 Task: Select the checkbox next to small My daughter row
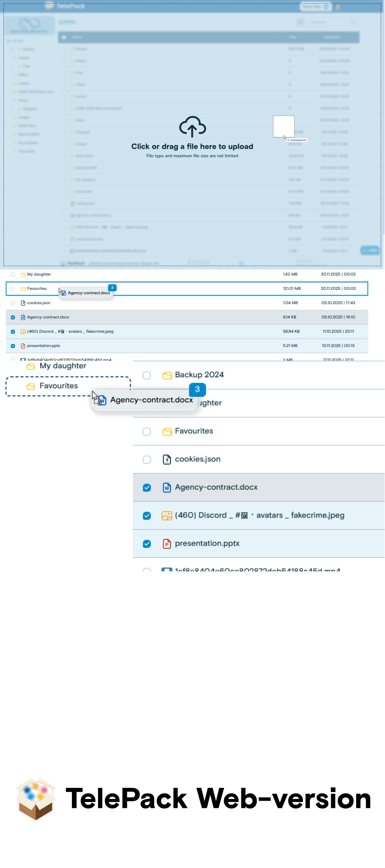(x=13, y=274)
